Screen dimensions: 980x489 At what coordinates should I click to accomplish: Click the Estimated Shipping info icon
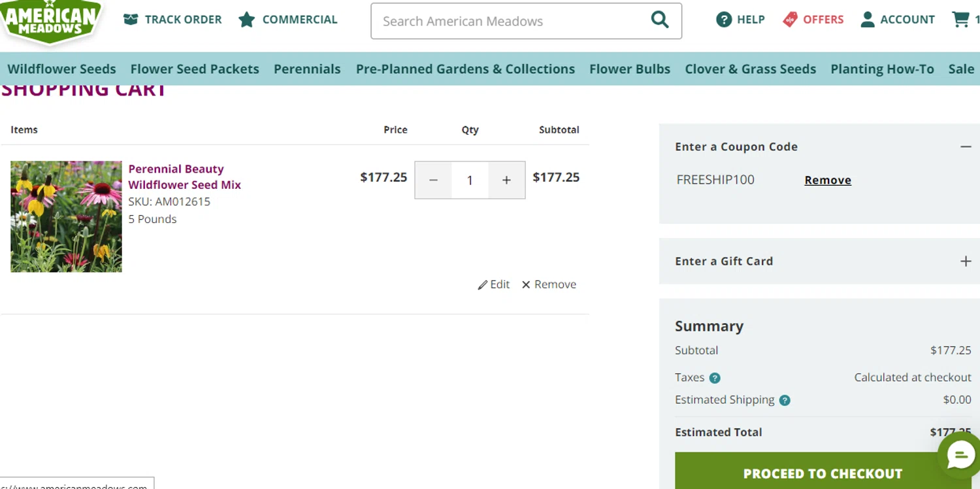pos(785,400)
